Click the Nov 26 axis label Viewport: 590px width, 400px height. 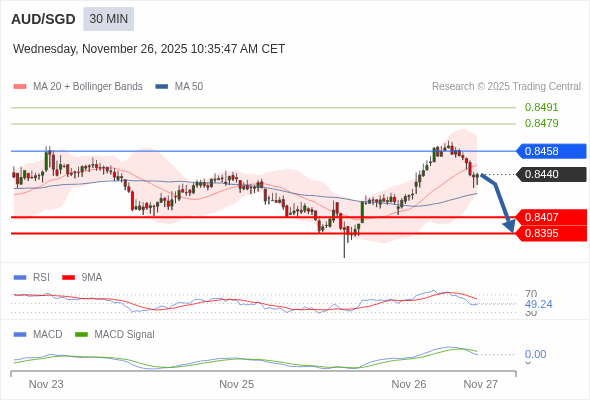409,384
